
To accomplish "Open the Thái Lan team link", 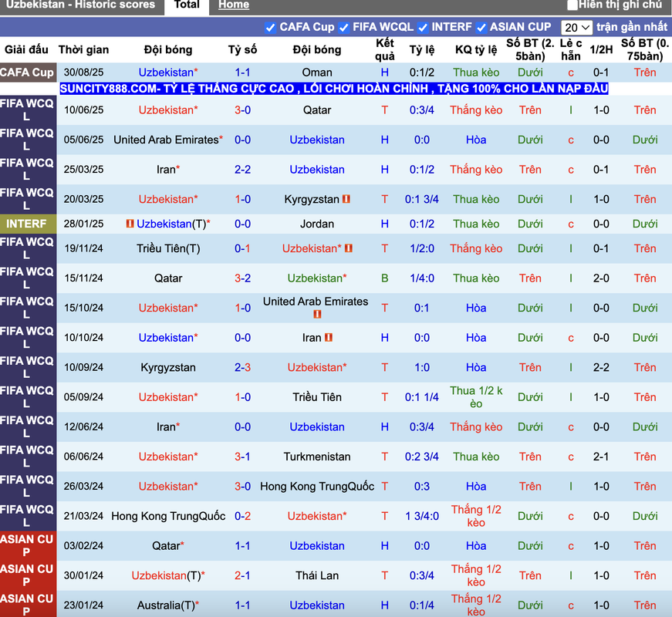I will (x=317, y=575).
